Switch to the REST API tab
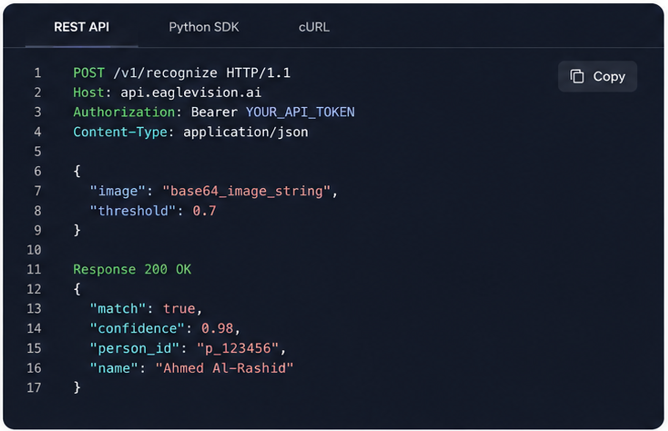668x431 pixels. 81,27
